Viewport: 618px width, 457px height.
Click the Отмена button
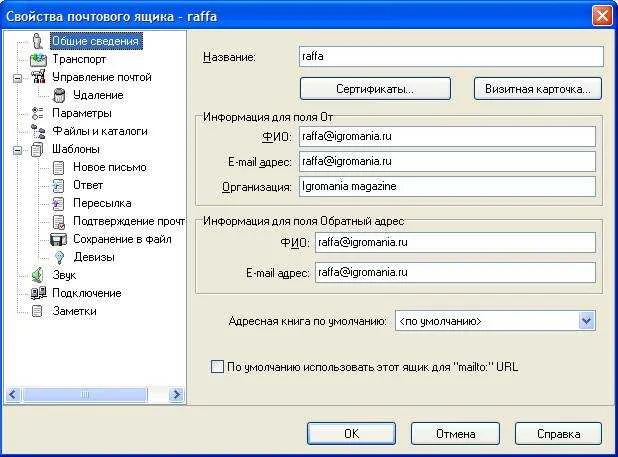pos(455,434)
